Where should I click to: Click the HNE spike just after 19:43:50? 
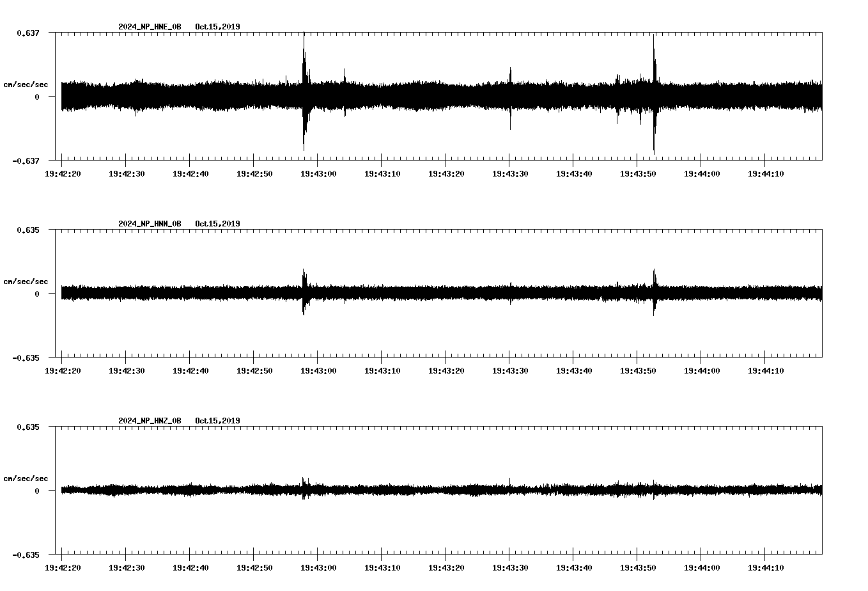[x=655, y=94]
